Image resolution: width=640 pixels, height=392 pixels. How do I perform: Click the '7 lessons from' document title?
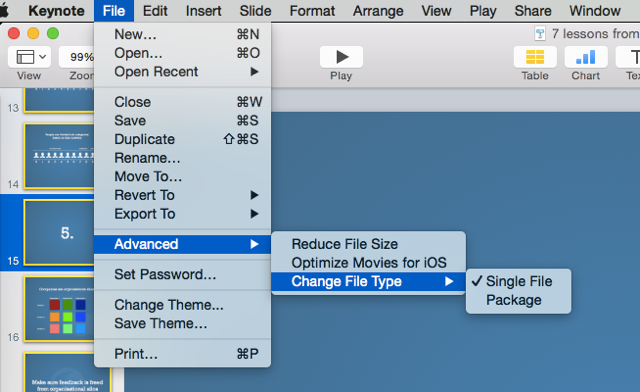coord(596,34)
